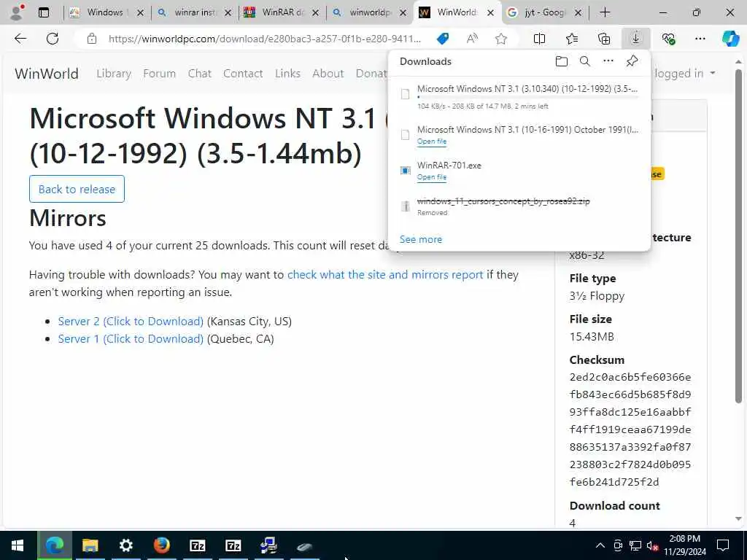The width and height of the screenshot is (747, 560).
Task: Open the Windows Start menu
Action: (18, 545)
